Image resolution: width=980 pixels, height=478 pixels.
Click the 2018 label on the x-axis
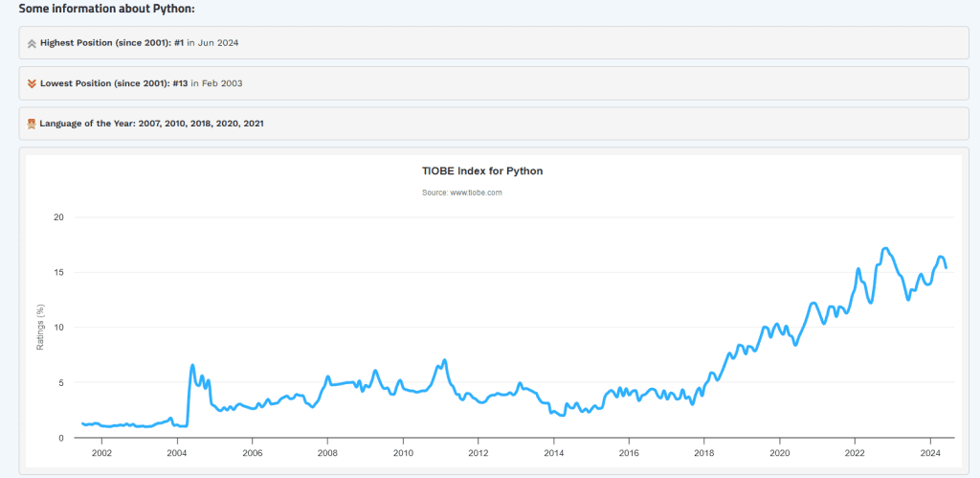[x=703, y=454]
